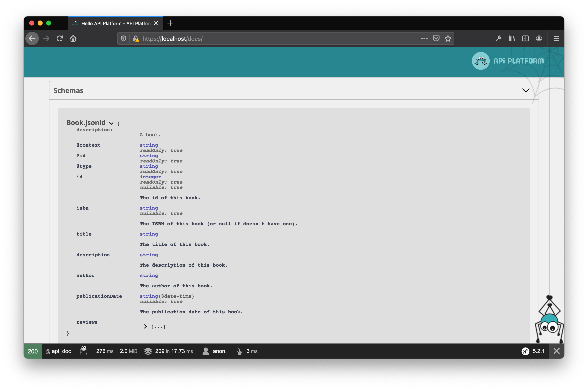
Task: Expand the reviews array in the schema
Action: pos(146,327)
